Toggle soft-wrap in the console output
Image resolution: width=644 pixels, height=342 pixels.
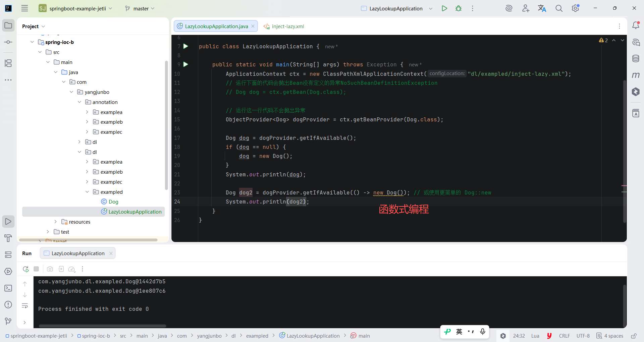click(x=25, y=306)
